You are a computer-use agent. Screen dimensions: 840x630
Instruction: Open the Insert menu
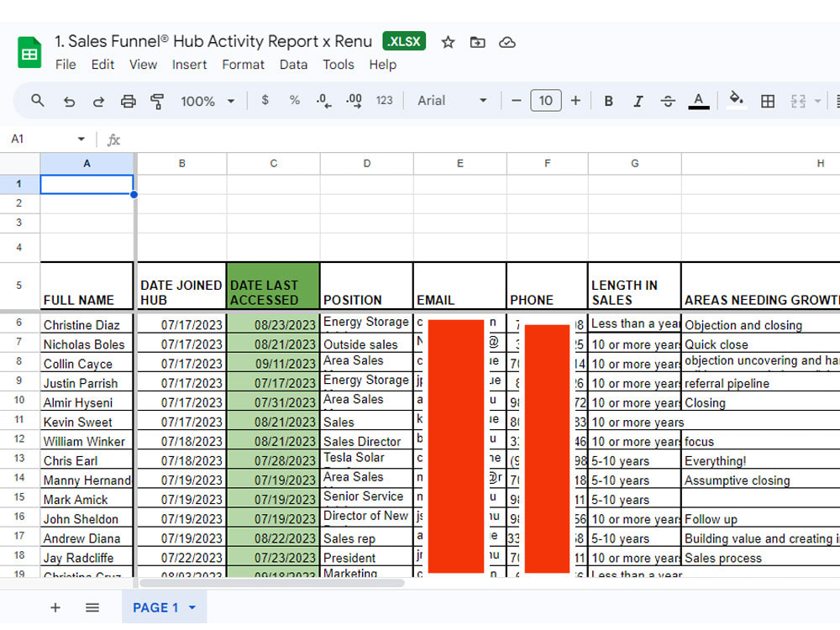(189, 65)
